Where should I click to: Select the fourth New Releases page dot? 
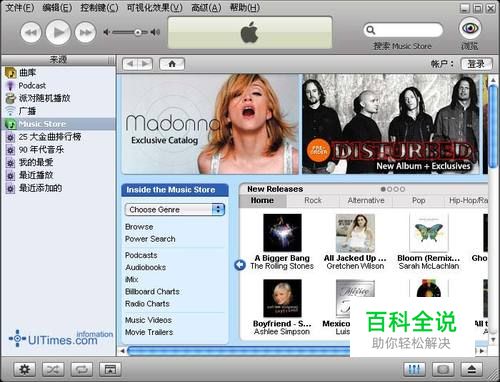402,189
